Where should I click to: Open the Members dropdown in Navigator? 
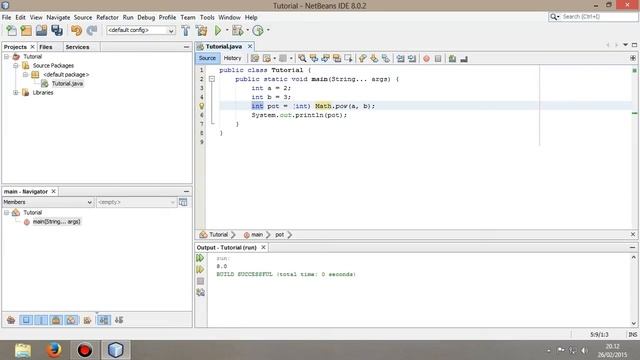(48, 202)
